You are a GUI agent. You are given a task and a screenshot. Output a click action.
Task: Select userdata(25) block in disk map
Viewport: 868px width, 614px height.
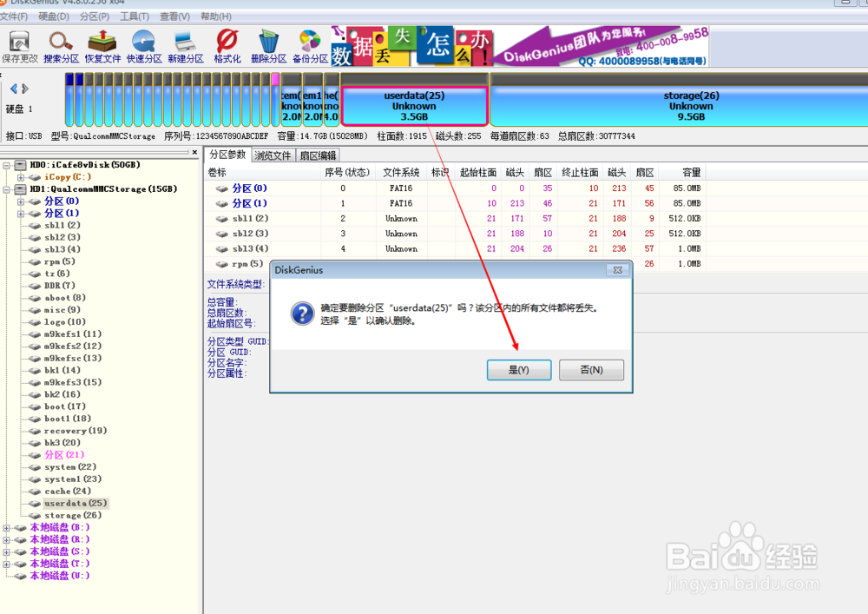coord(414,106)
